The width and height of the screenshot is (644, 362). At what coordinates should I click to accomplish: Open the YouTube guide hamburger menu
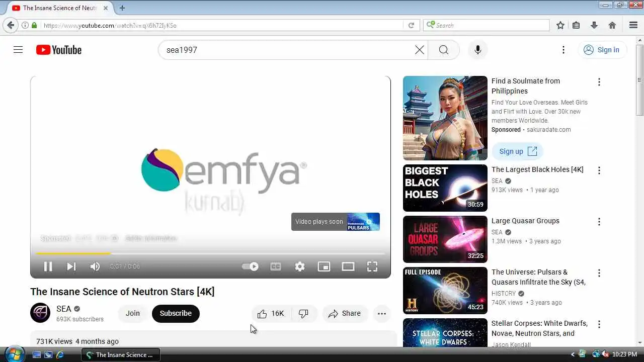(18, 50)
